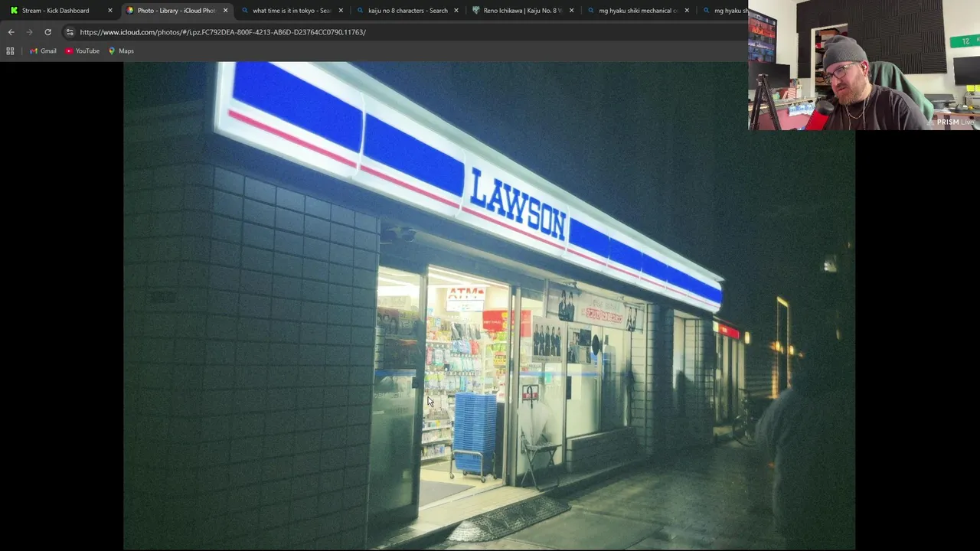View site information icon in address bar
980x551 pixels.
pos(70,32)
